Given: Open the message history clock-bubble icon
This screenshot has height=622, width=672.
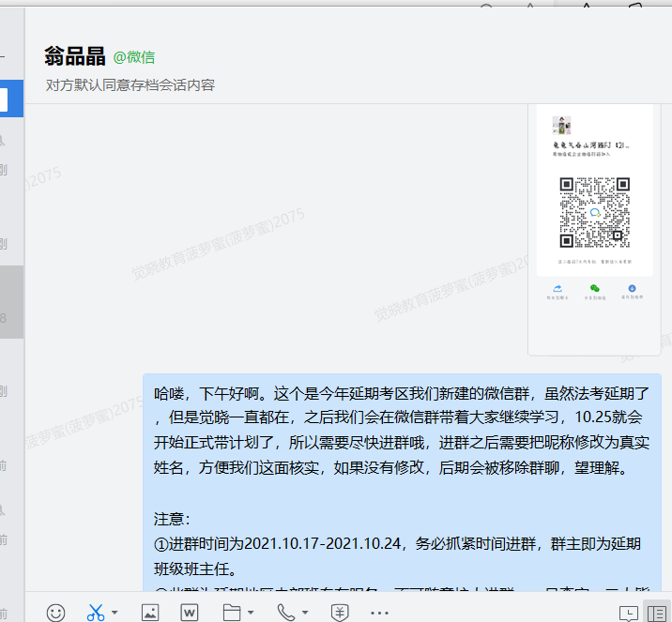Looking at the screenshot, I should click(x=629, y=614).
